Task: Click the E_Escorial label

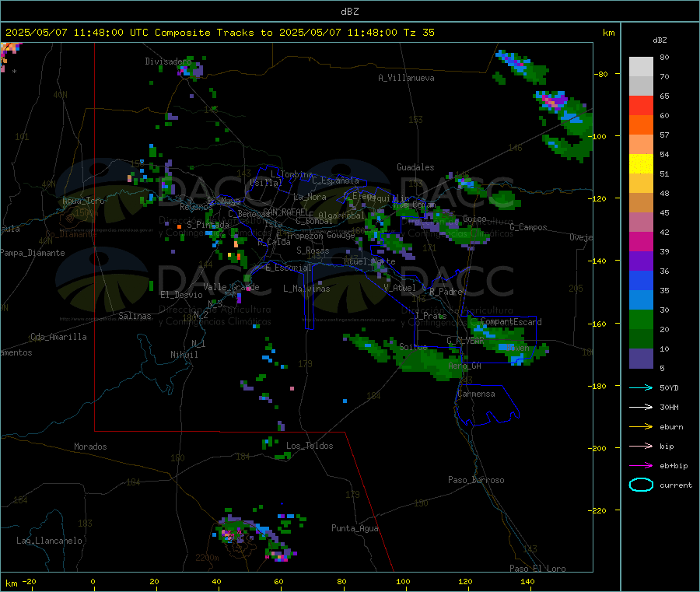Action: [x=288, y=268]
